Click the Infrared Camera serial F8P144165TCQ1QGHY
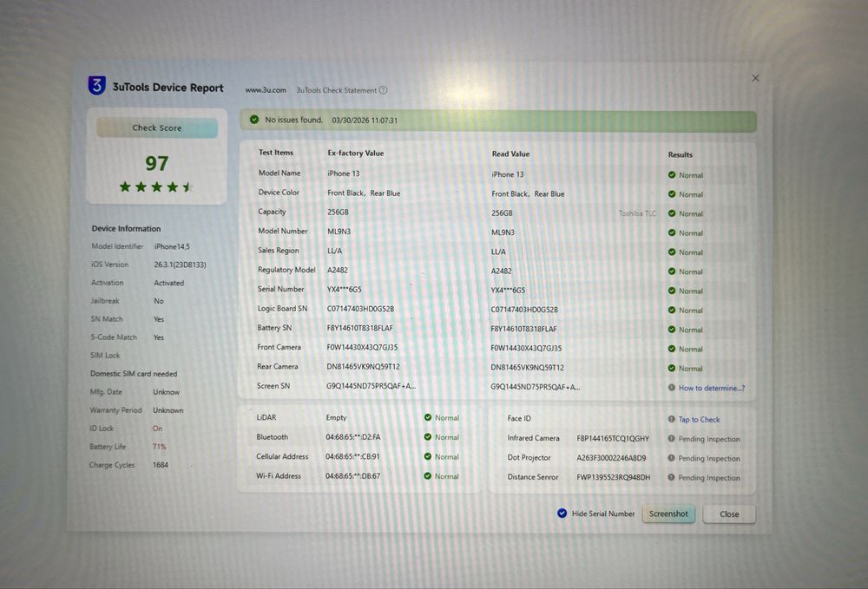The image size is (868, 589). pos(613,439)
